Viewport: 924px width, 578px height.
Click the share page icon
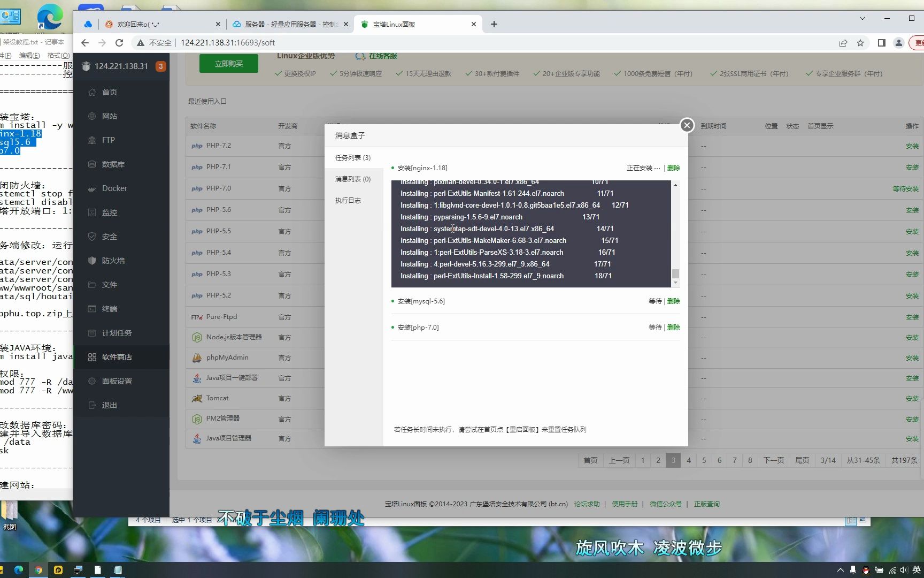pos(843,43)
